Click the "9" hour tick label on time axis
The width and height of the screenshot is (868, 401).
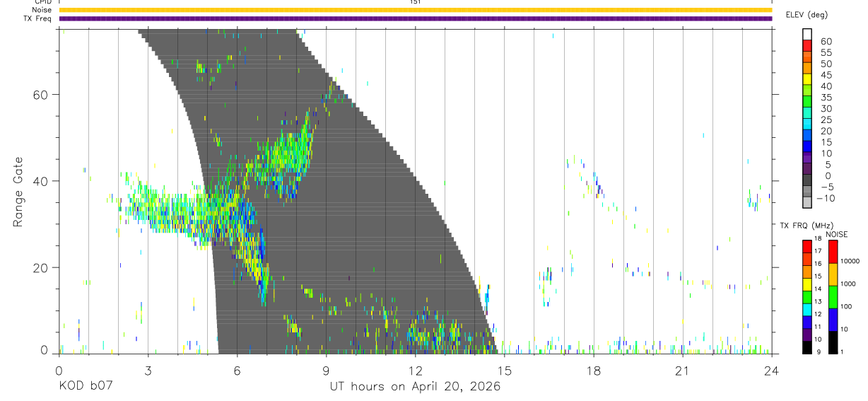click(326, 370)
